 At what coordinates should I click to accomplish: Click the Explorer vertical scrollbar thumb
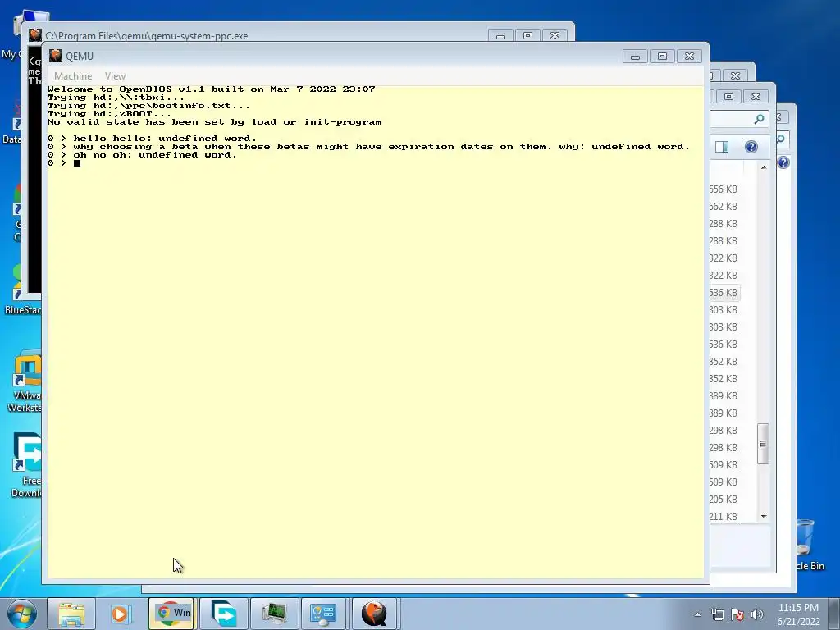(764, 444)
